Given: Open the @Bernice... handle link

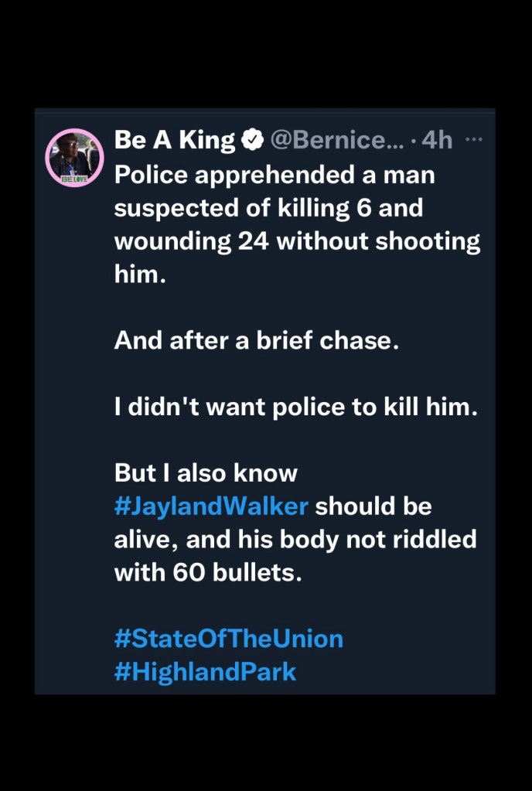Looking at the screenshot, I should (334, 140).
